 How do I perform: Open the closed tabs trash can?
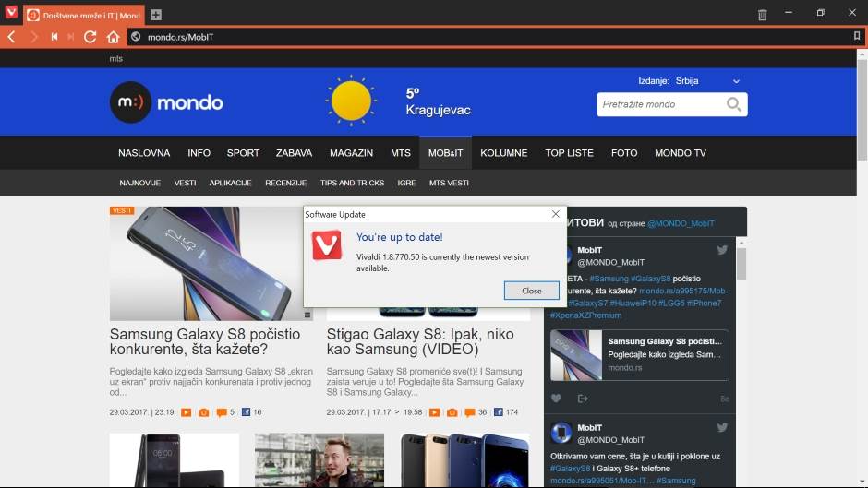762,15
